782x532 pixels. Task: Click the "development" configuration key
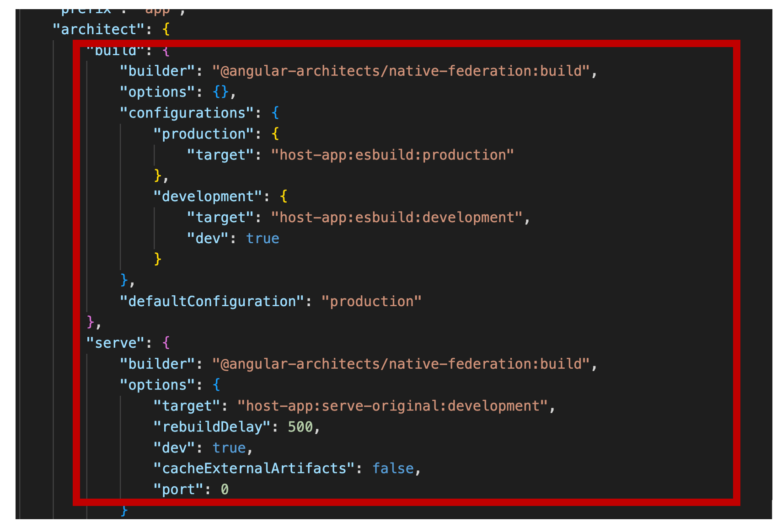[209, 196]
